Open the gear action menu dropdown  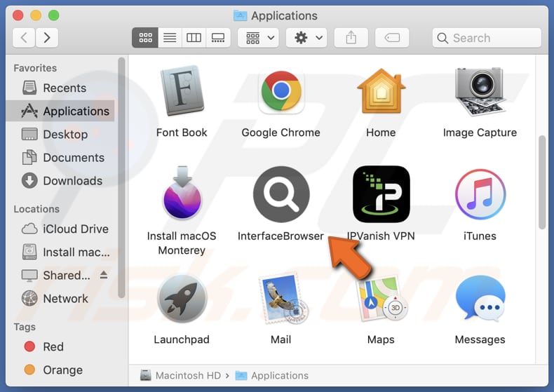point(309,38)
